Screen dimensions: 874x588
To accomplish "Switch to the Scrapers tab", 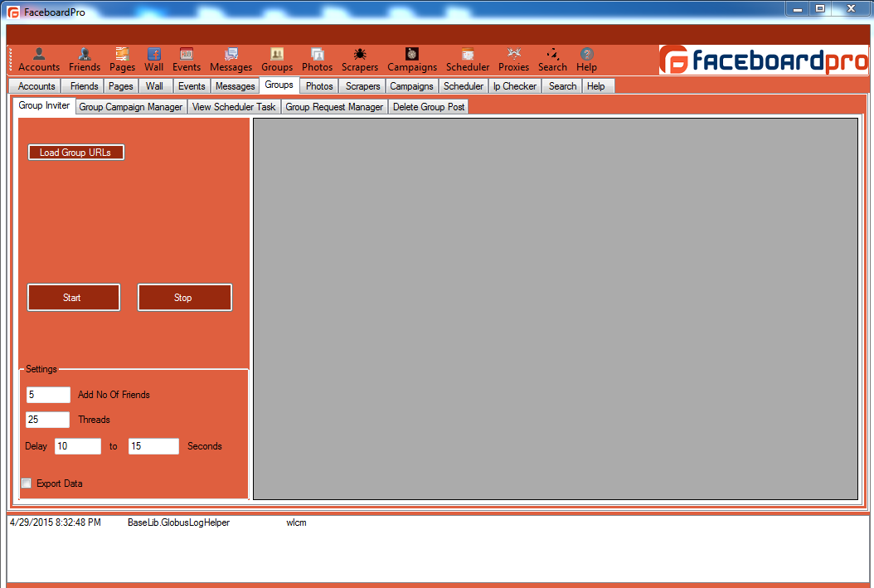I will [x=363, y=85].
